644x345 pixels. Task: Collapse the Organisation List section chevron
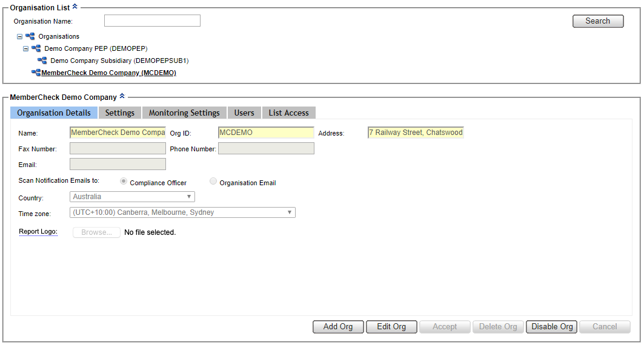click(75, 7)
